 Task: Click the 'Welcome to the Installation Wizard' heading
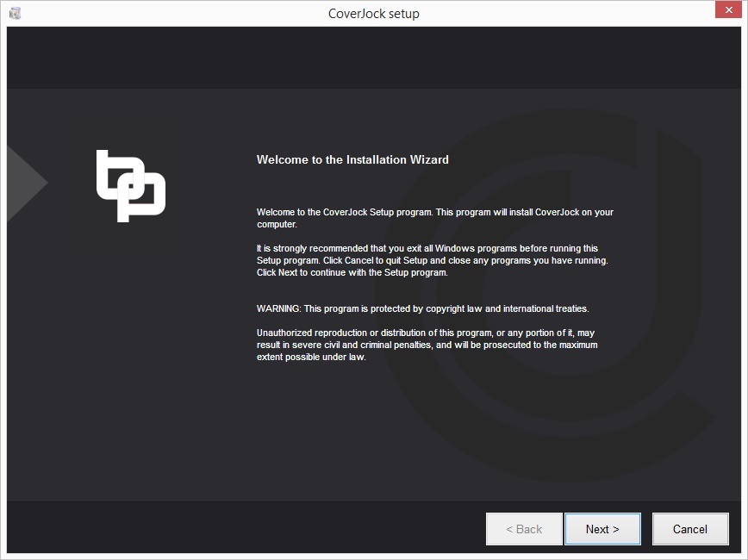coord(352,159)
